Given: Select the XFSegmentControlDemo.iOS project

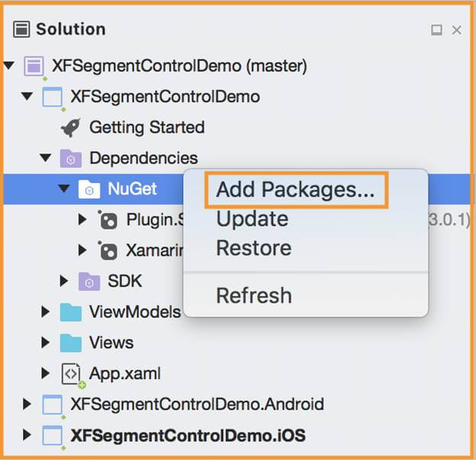Looking at the screenshot, I should (188, 436).
